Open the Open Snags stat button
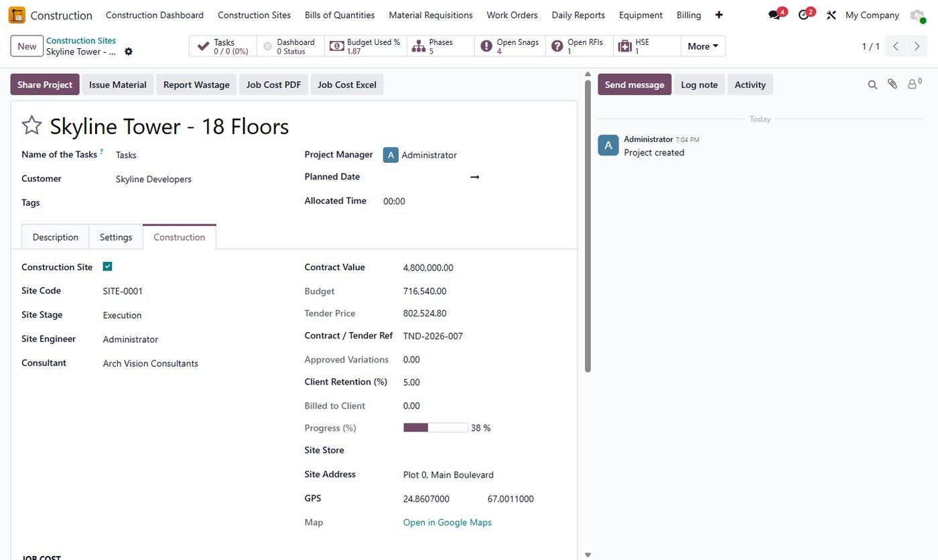This screenshot has width=938, height=560. (511, 46)
